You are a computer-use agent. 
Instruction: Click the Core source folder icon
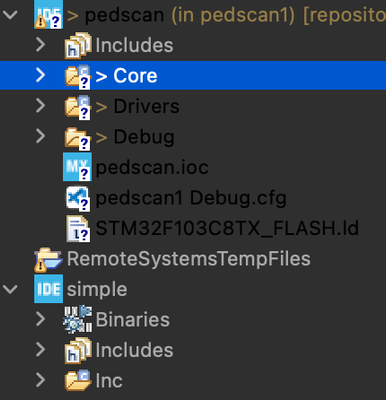tap(78, 76)
